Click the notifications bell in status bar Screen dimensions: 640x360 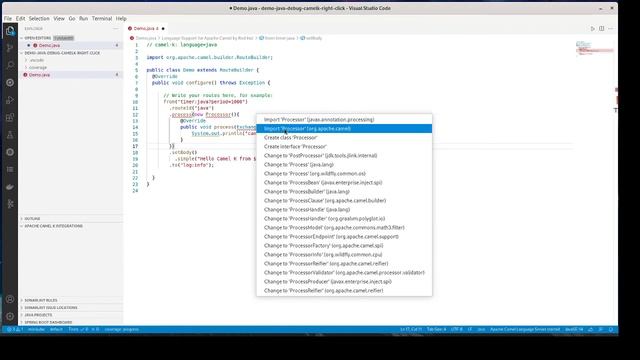611,329
